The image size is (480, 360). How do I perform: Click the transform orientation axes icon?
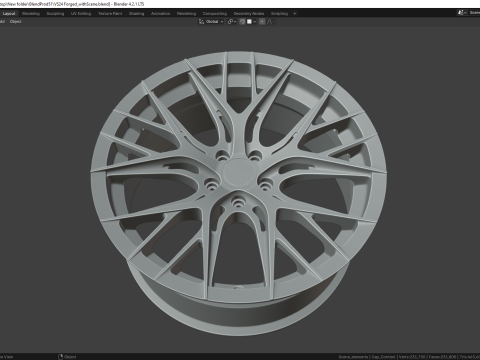pos(201,22)
